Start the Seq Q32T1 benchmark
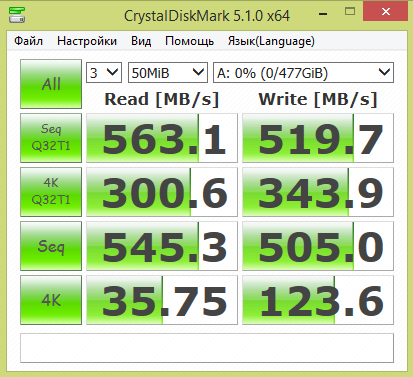Screen dimensions: 413x377 tap(51, 138)
